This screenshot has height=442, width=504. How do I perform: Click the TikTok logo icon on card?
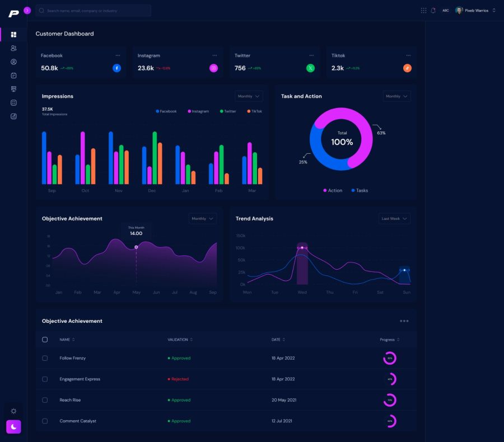pos(407,68)
